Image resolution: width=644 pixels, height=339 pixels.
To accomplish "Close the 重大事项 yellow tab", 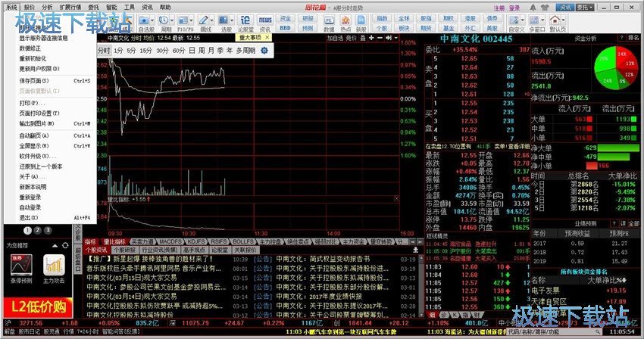I will coord(267,37).
